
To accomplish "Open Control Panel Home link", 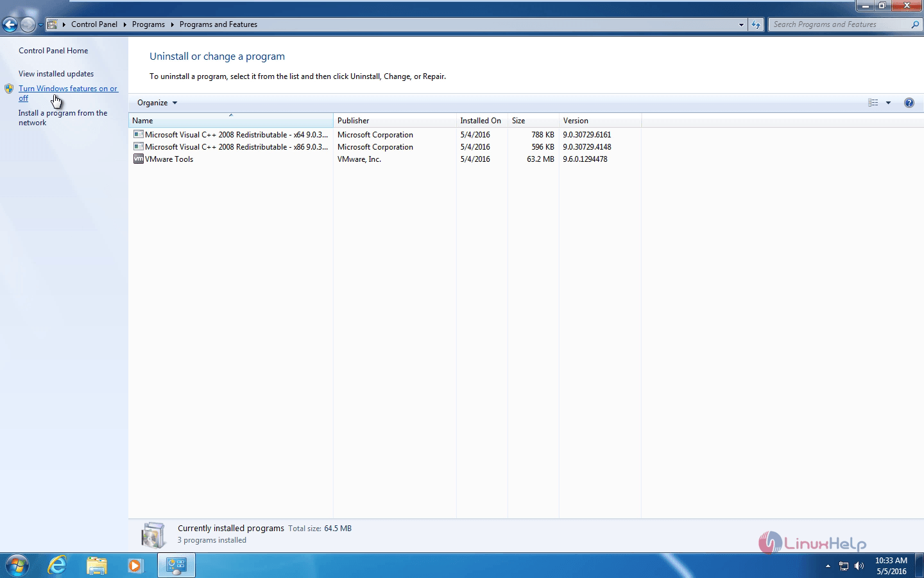I will 53,51.
